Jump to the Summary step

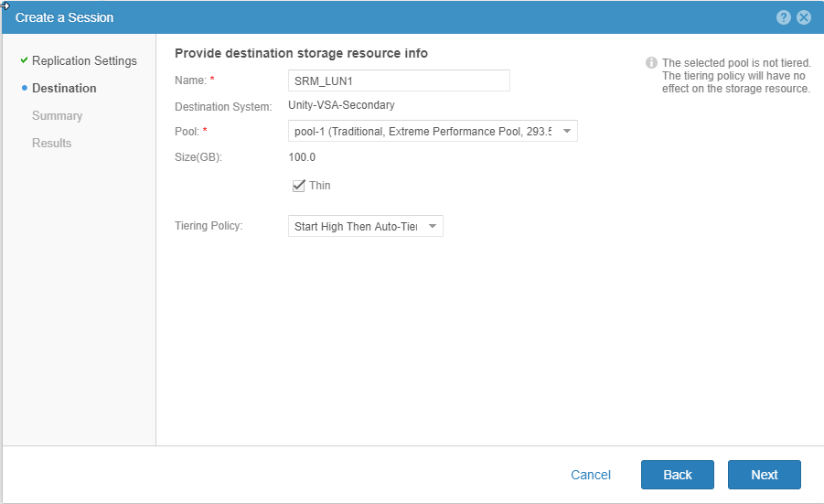[57, 116]
